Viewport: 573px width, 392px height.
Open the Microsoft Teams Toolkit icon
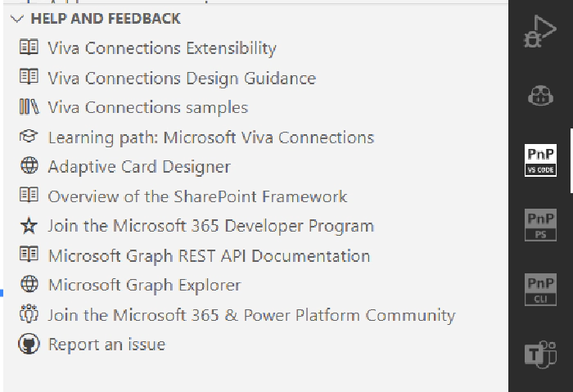pos(539,355)
